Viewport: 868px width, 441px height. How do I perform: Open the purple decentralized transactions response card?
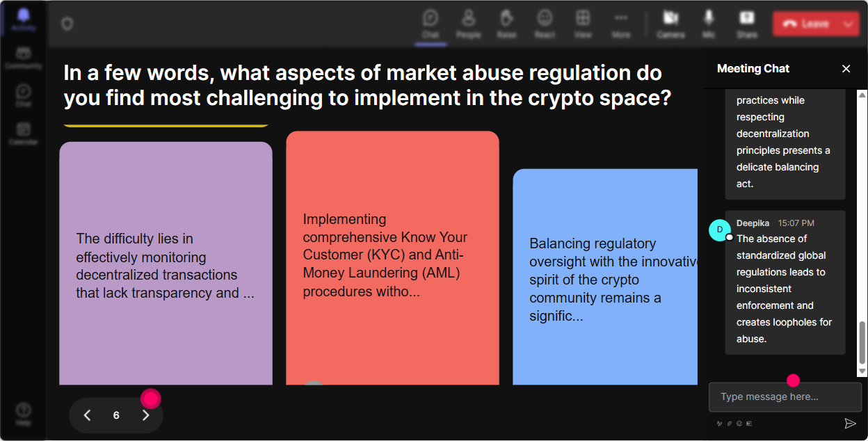click(x=166, y=264)
